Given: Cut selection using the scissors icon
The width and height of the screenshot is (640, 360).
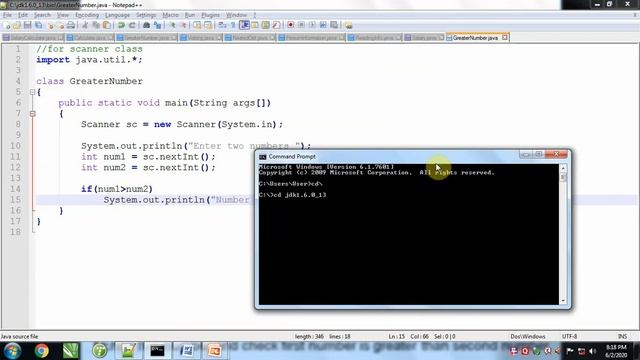Looking at the screenshot, I should coord(85,25).
